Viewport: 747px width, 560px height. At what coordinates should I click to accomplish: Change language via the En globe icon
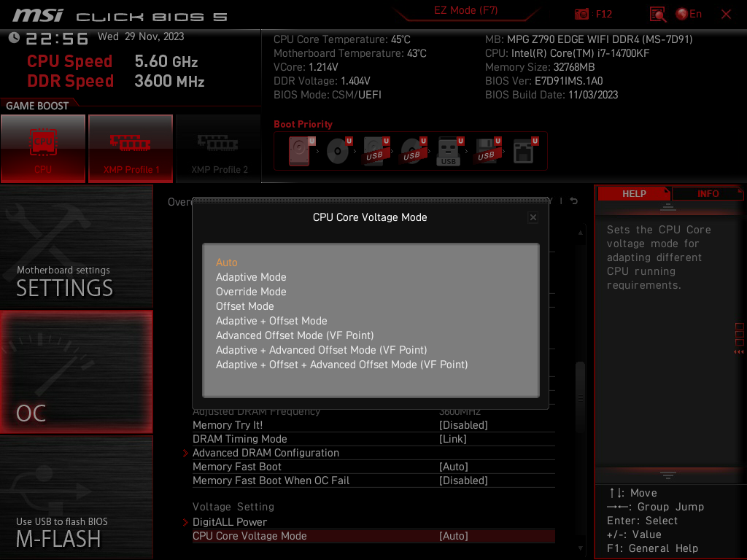(x=689, y=15)
